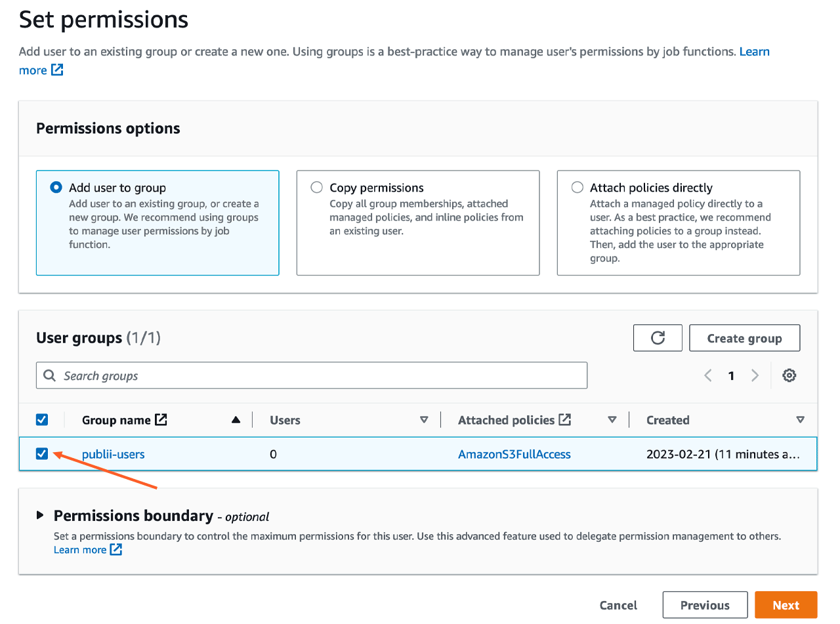
Task: Toggle the select all groups checkbox
Action: coord(42,420)
